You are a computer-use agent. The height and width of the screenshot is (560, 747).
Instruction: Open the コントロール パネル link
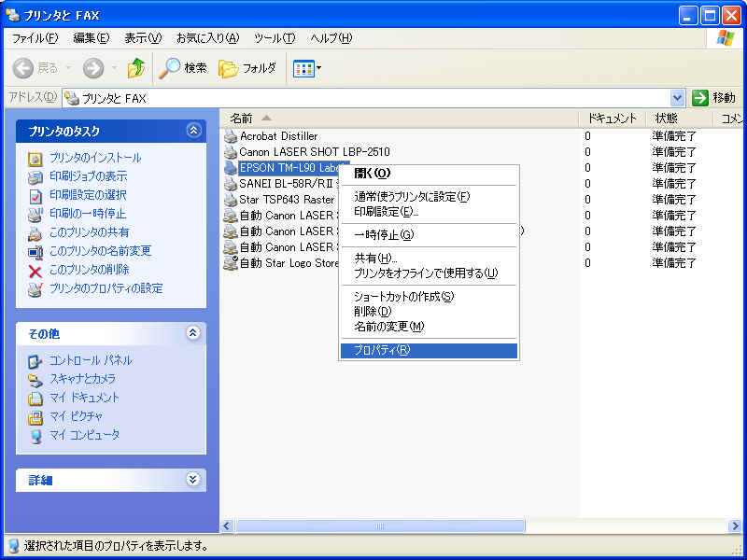(x=91, y=360)
